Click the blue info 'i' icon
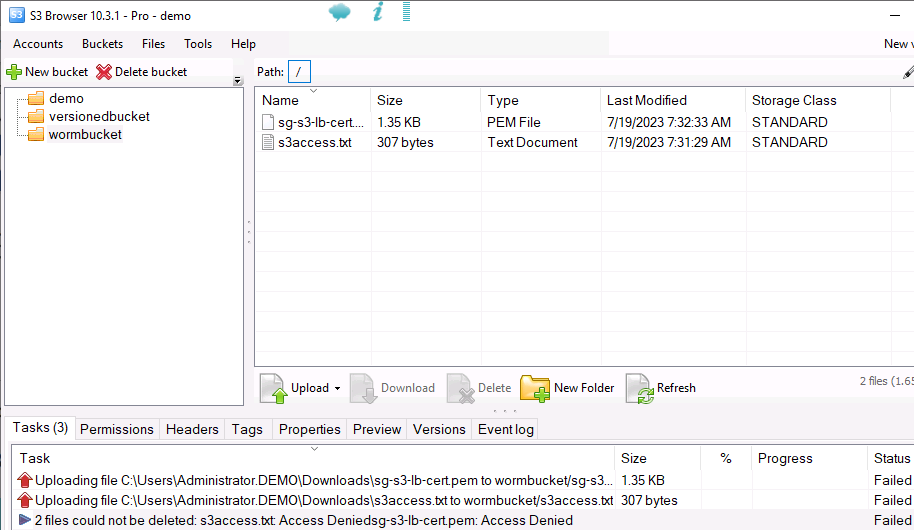The width and height of the screenshot is (914, 530). 378,12
